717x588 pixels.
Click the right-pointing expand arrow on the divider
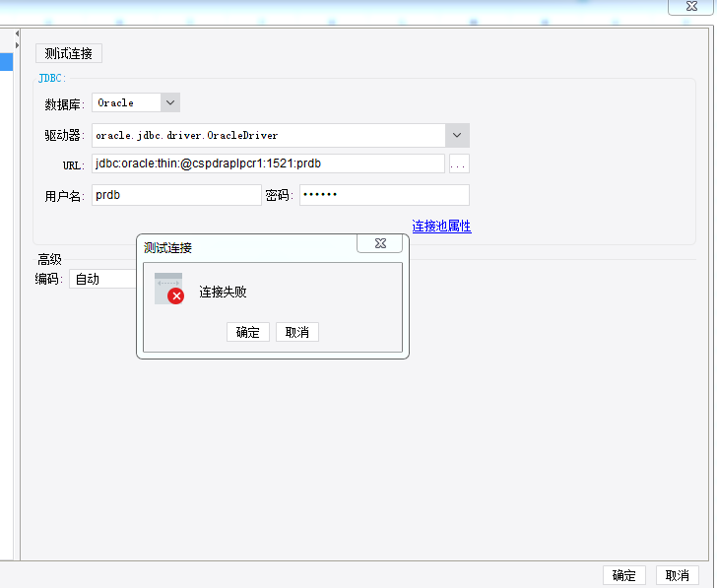17,45
